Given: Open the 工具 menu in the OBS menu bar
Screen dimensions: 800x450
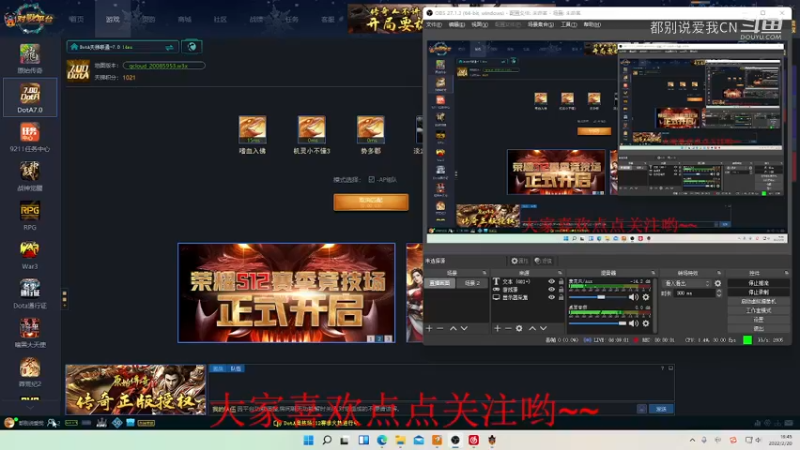Looking at the screenshot, I should click(x=568, y=24).
